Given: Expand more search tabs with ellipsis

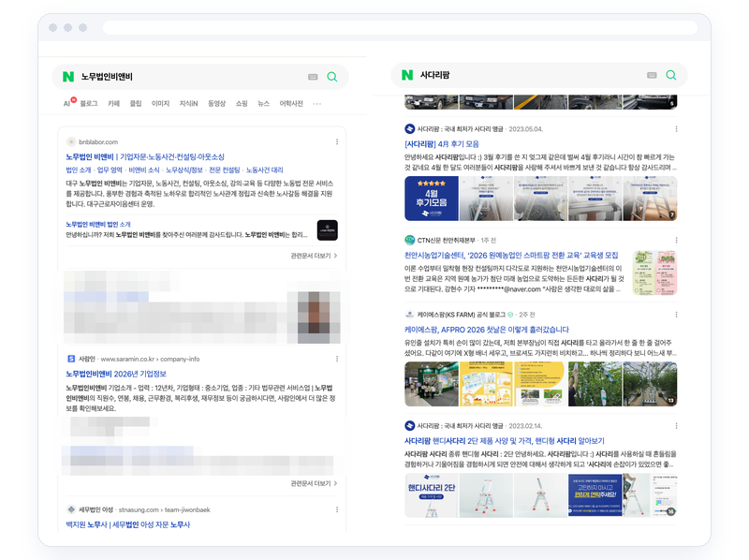Looking at the screenshot, I should coord(317,104).
